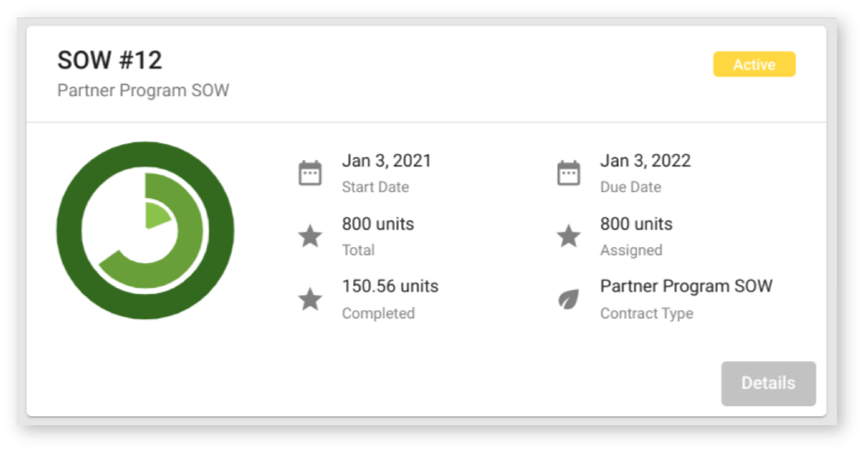
Task: Click the 800 units Assigned value
Action: 636,224
